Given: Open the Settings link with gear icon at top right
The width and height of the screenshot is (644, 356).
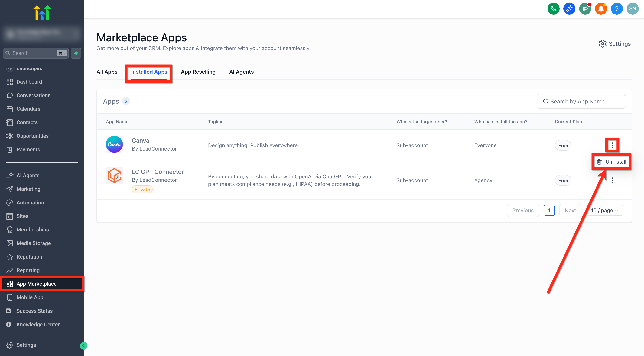Looking at the screenshot, I should pyautogui.click(x=614, y=44).
